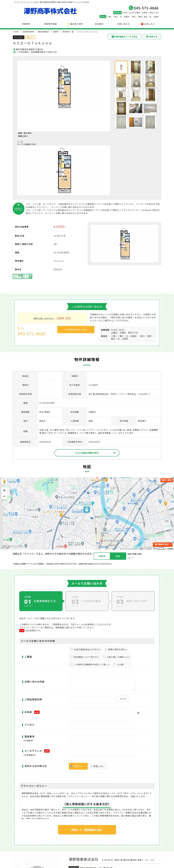Image resolution: width=174 pixels, height=868 pixels.
Task: Click 物件に戻る button on map
Action: tap(167, 480)
